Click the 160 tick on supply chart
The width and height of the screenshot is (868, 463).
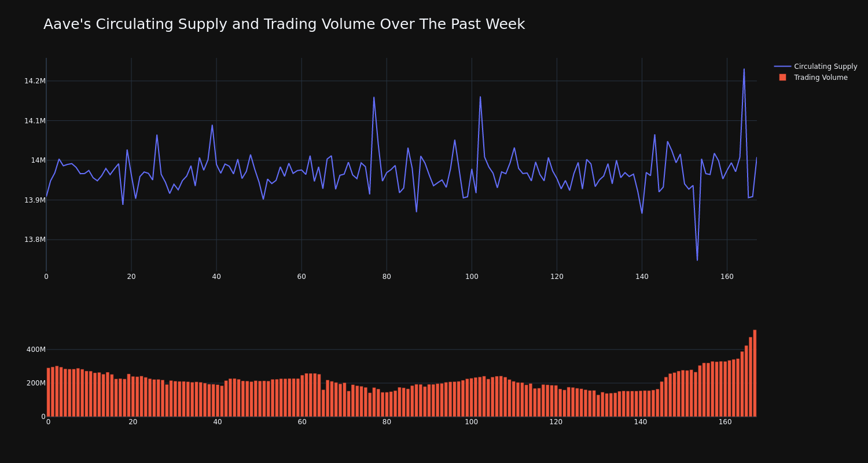pyautogui.click(x=727, y=277)
